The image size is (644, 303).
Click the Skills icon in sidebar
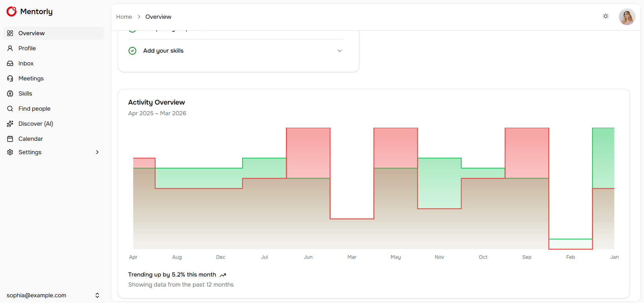(x=10, y=94)
